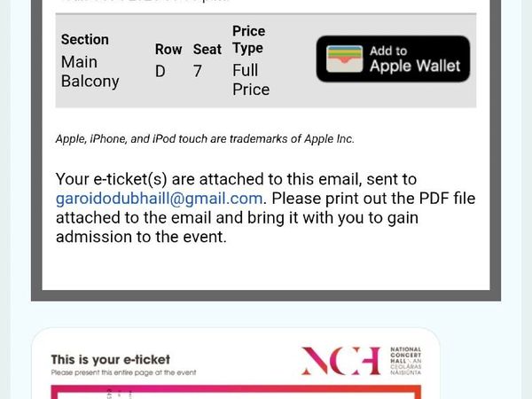The width and height of the screenshot is (532, 399).
Task: Click the "Your e-ticket(s) are attached" paragraph
Action: pyautogui.click(x=236, y=180)
